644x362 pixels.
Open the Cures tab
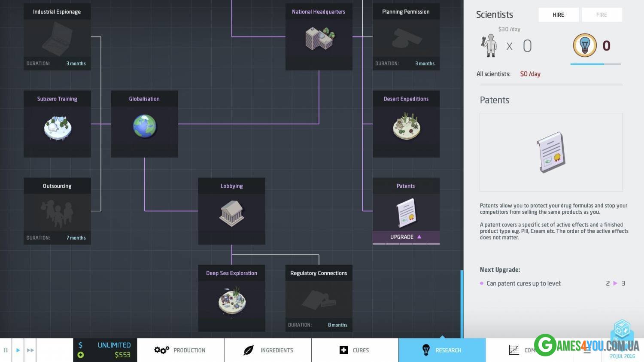point(355,350)
